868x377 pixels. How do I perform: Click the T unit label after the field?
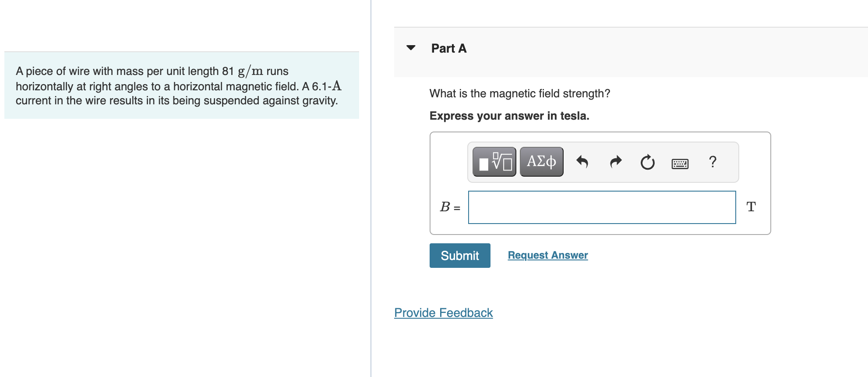click(x=751, y=207)
